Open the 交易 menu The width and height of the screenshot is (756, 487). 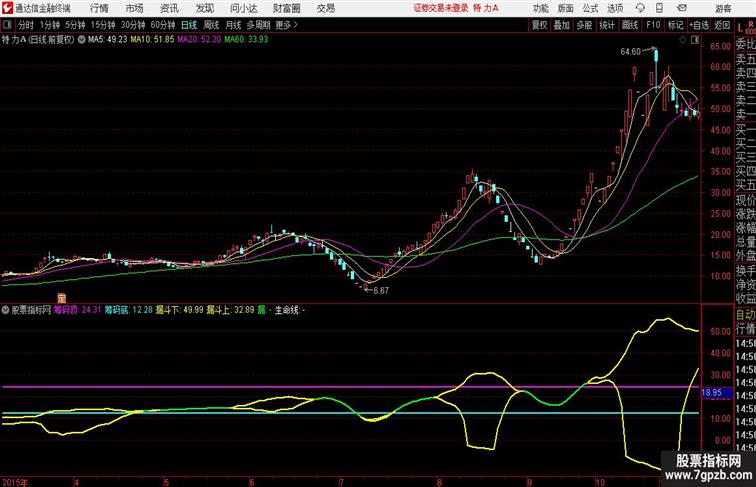(x=325, y=8)
